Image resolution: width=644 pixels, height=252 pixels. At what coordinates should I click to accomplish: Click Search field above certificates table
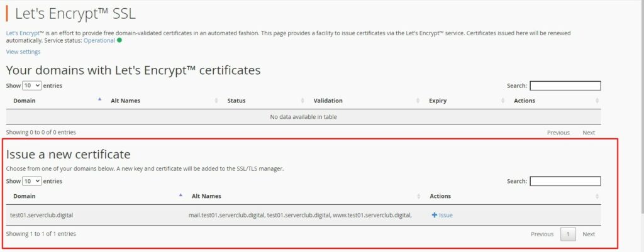click(565, 85)
